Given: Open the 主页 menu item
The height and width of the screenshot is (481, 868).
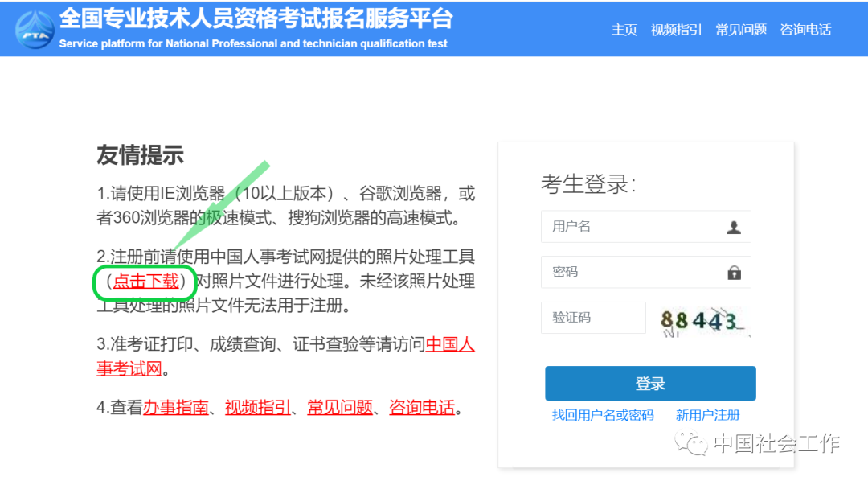Looking at the screenshot, I should click(x=624, y=30).
